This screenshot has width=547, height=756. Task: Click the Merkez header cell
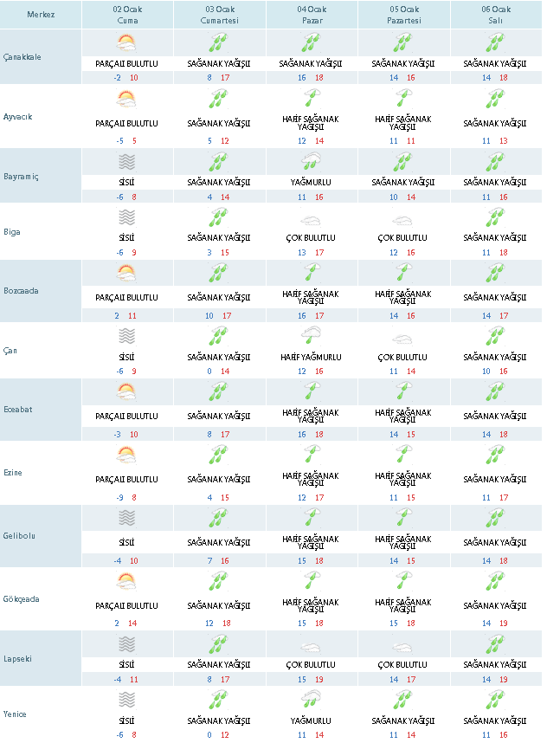(41, 15)
